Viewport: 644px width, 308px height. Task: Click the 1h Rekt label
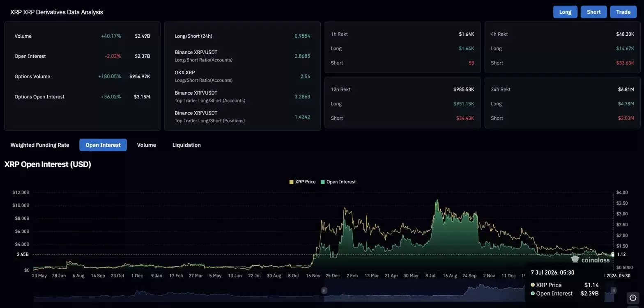339,34
